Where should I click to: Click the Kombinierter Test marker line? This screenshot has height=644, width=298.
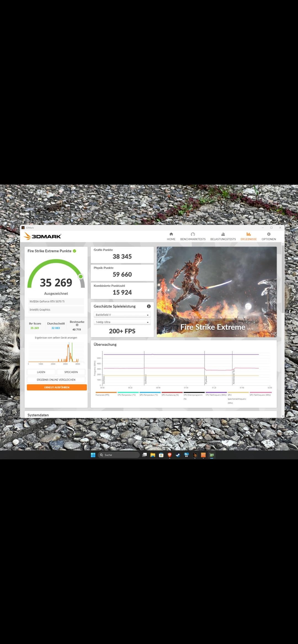tap(233, 368)
